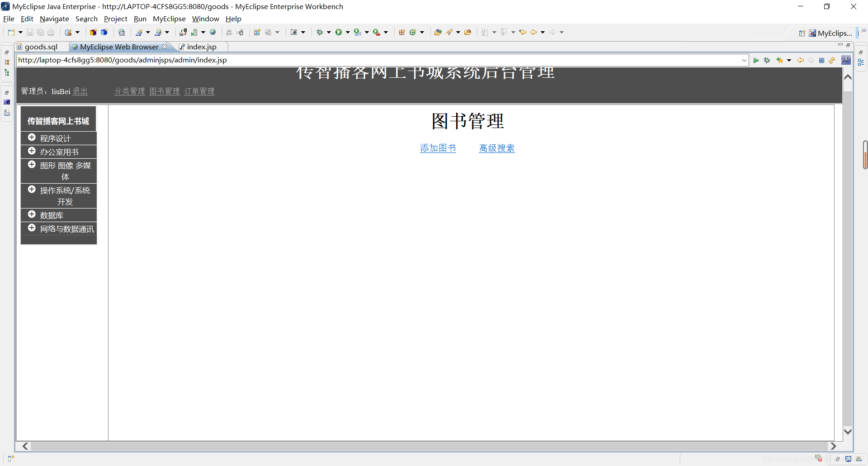The image size is (868, 466).
Task: Click inside the URL address field
Action: click(362, 60)
